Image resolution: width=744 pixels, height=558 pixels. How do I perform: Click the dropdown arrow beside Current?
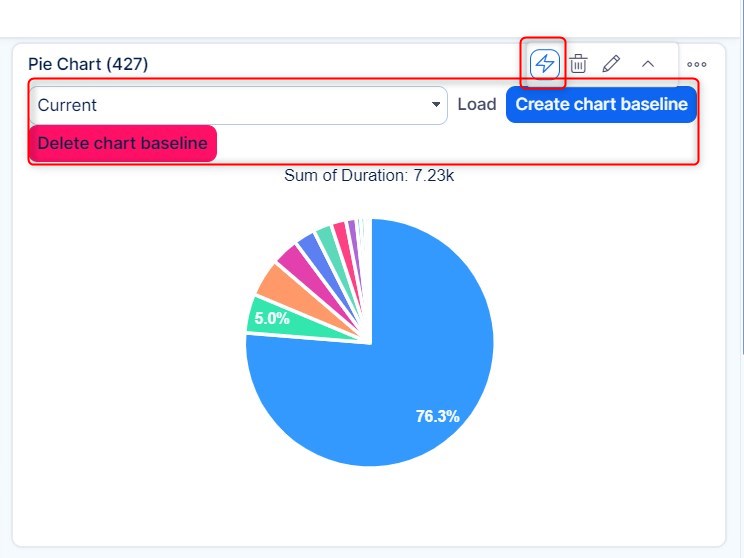436,105
